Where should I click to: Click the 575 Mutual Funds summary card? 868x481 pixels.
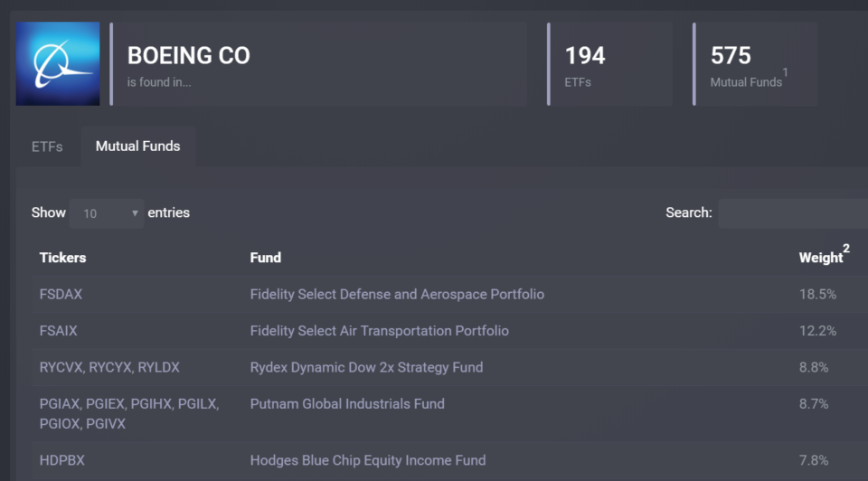coord(755,64)
